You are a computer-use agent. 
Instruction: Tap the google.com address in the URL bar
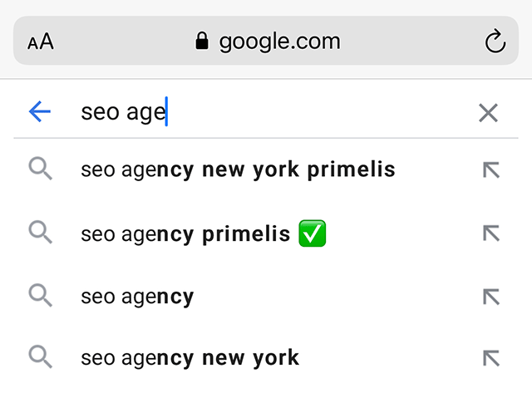point(279,42)
